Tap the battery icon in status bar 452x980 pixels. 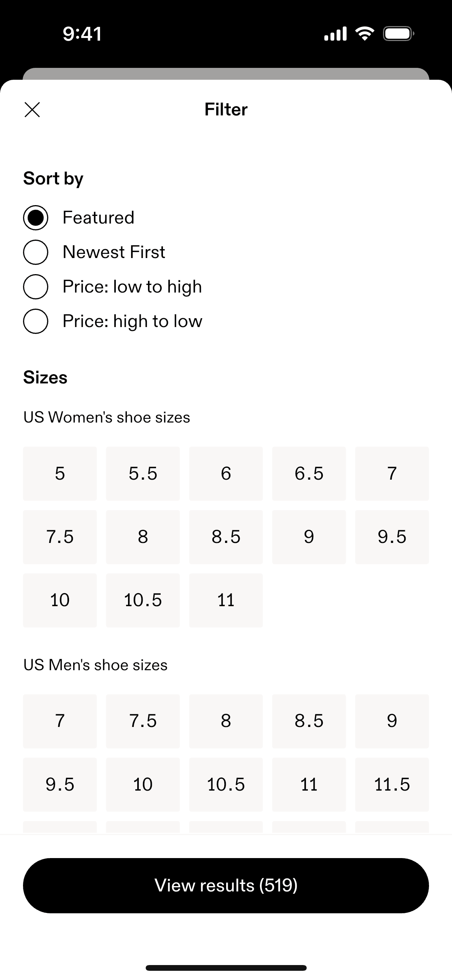(x=398, y=34)
